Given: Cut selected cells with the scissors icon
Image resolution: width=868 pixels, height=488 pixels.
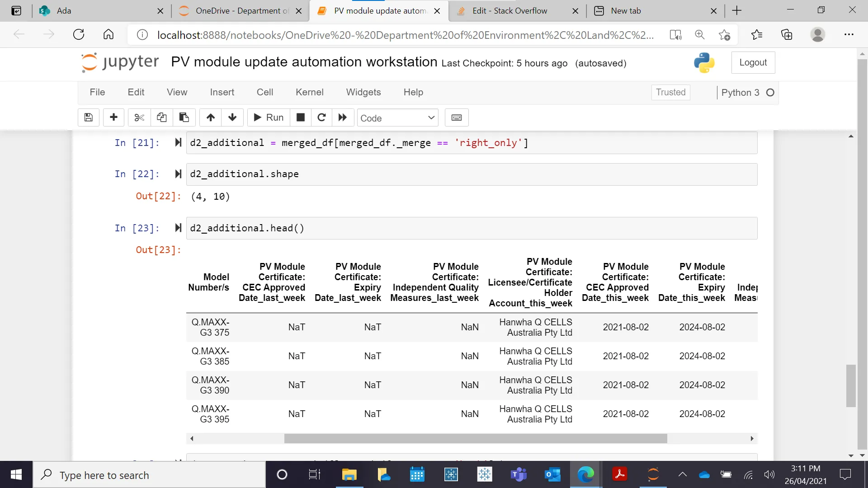Looking at the screenshot, I should [139, 117].
